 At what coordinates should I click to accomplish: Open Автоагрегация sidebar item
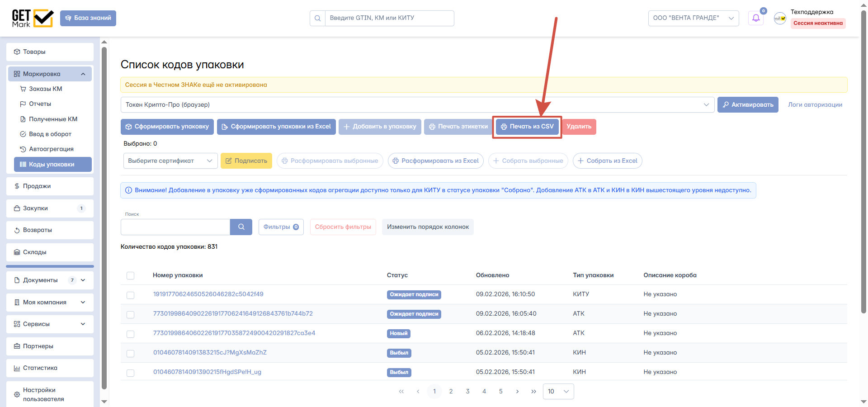pos(51,149)
